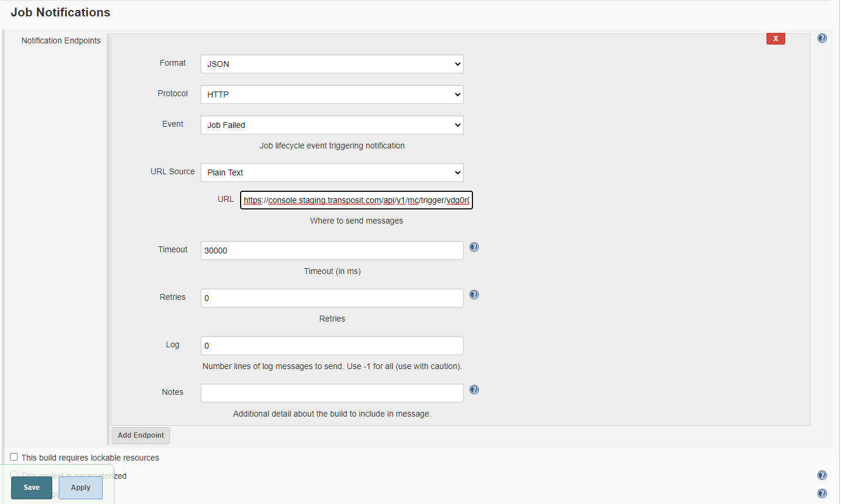Enable 'This build requires lockable resources'
The width and height of the screenshot is (841, 504).
14,457
